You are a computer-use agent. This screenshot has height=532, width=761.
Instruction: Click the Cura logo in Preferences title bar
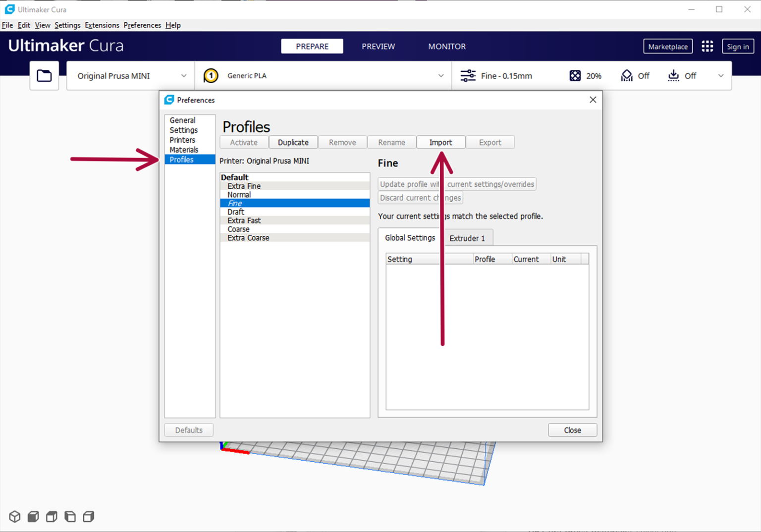point(168,100)
